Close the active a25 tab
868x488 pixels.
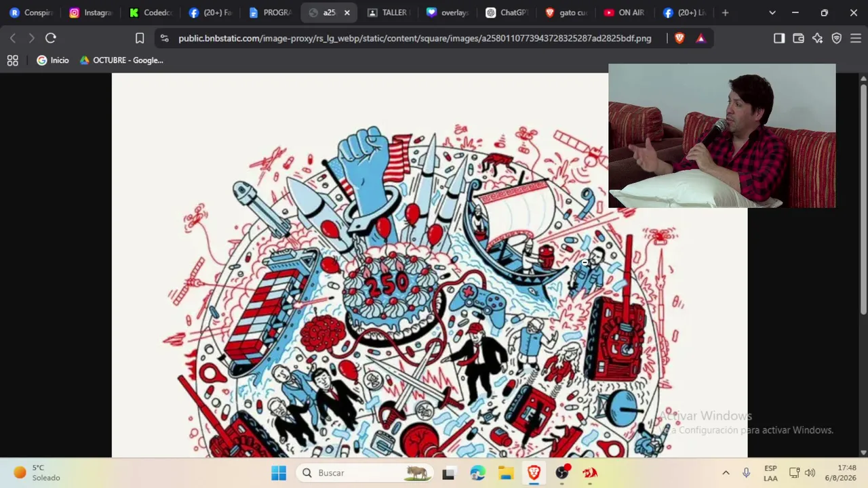347,13
